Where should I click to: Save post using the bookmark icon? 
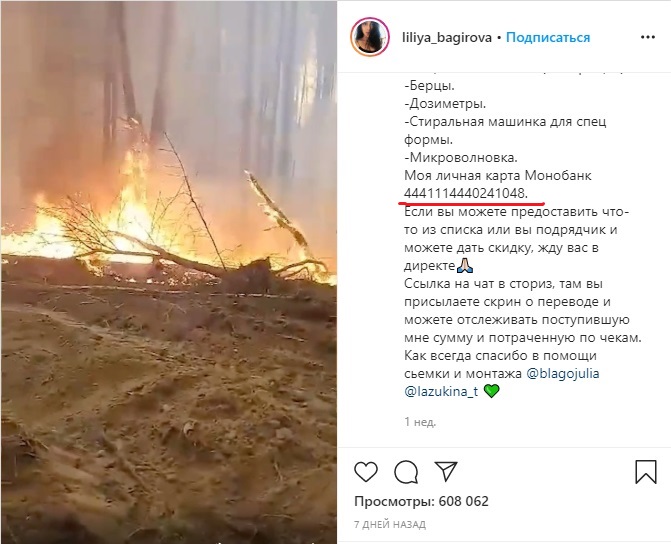(x=646, y=472)
